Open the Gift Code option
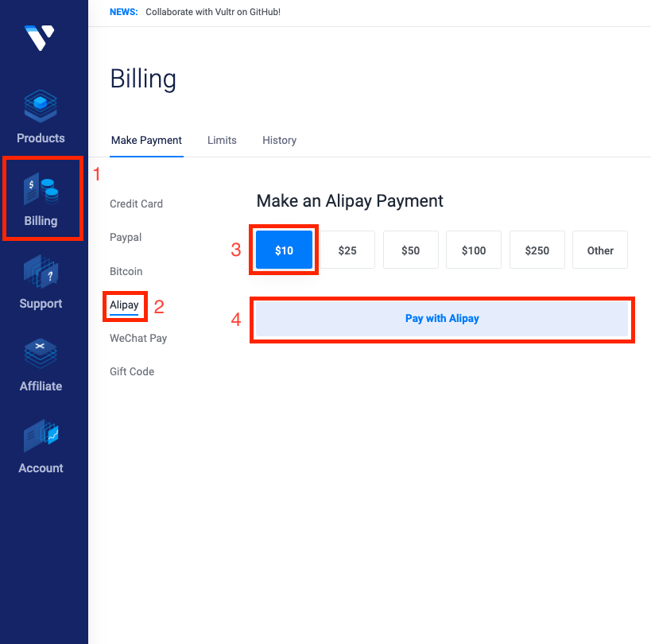 132,371
